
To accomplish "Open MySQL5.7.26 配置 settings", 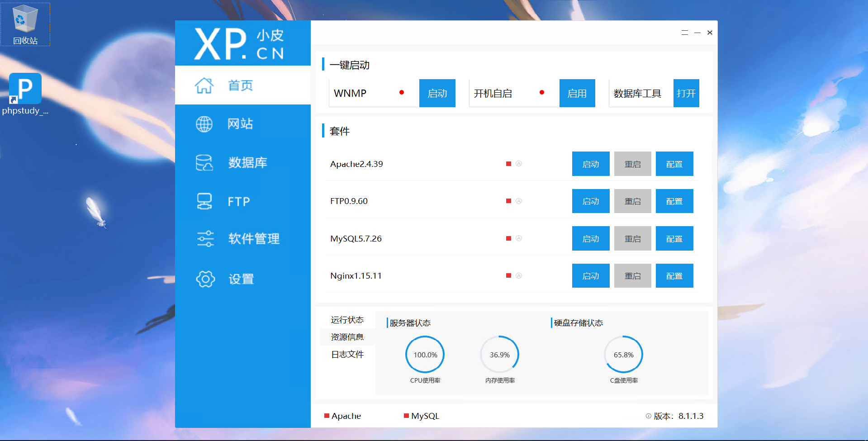I will [674, 238].
